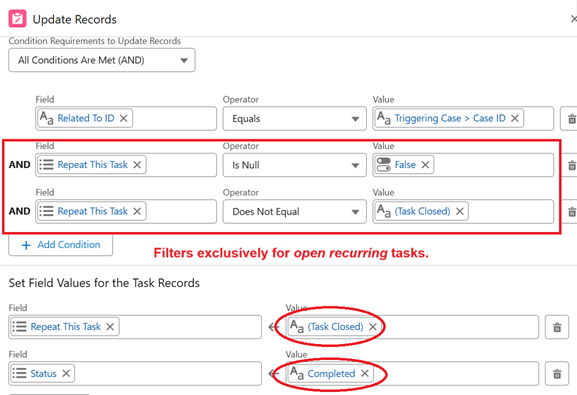
Task: Click the Triggering Case value input box
Action: [x=463, y=119]
